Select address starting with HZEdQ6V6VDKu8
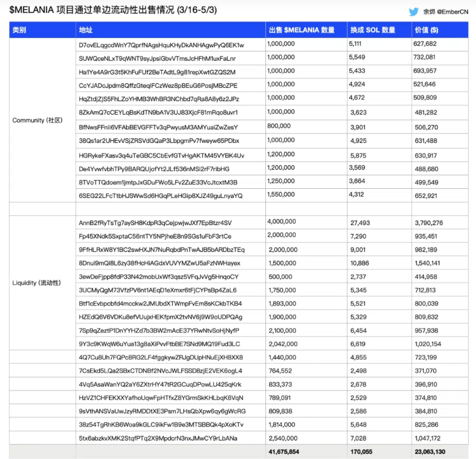The image size is (476, 459). pyautogui.click(x=161, y=317)
